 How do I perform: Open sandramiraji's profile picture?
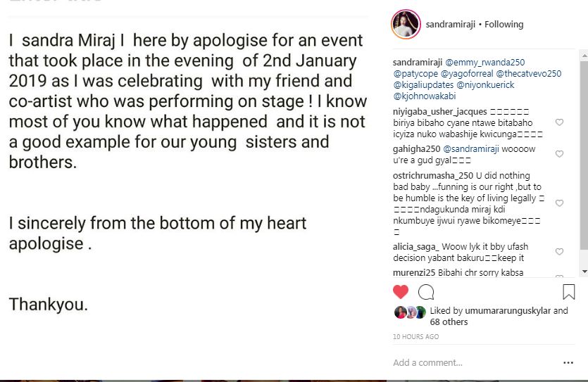click(406, 25)
